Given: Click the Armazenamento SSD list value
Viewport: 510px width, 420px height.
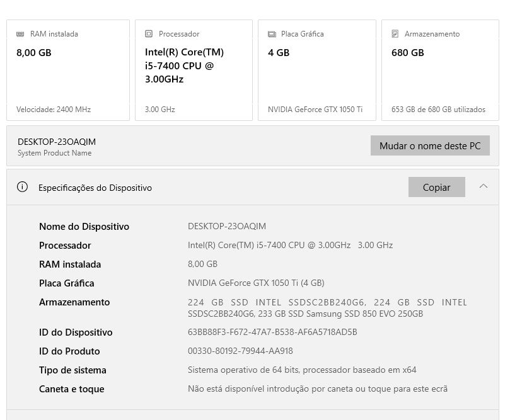Looking at the screenshot, I should 327,307.
